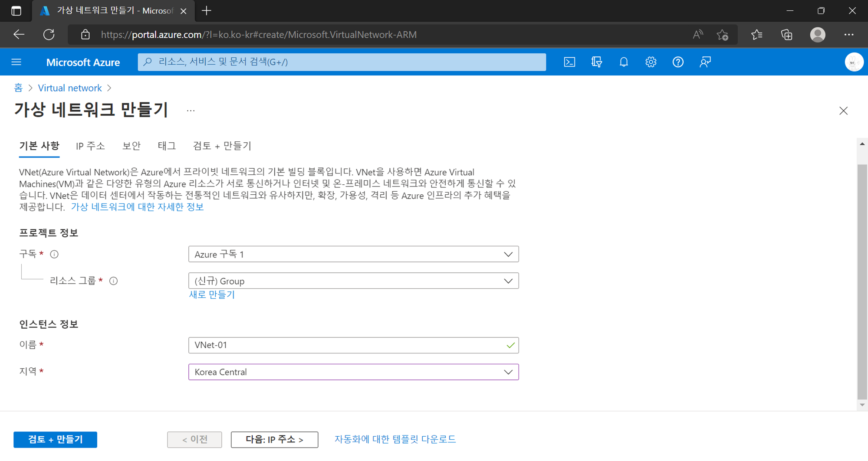868x461 pixels.
Task: Click the scrollbar up arrow
Action: [x=862, y=144]
